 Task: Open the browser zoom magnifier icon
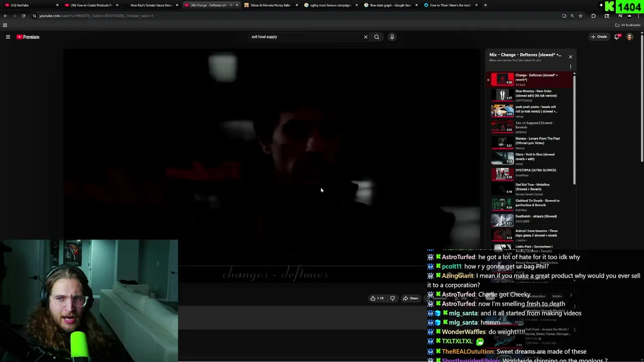click(x=572, y=16)
